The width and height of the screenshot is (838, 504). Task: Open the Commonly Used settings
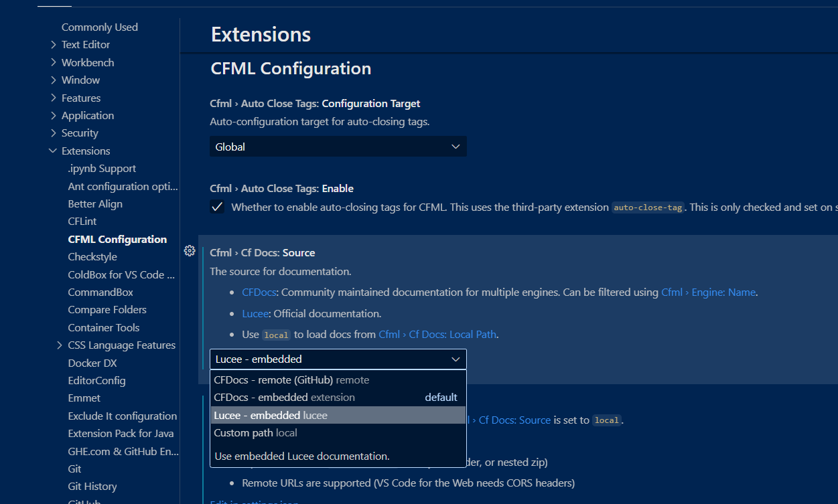(100, 27)
